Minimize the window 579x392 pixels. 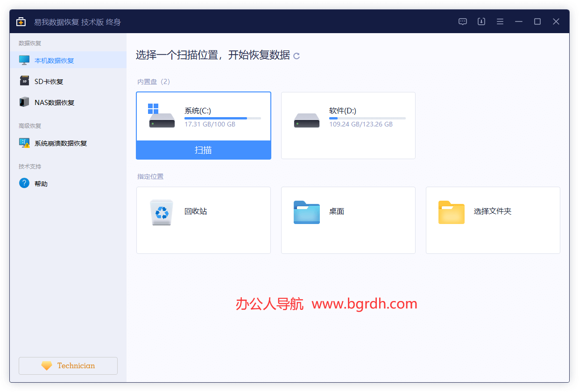519,21
